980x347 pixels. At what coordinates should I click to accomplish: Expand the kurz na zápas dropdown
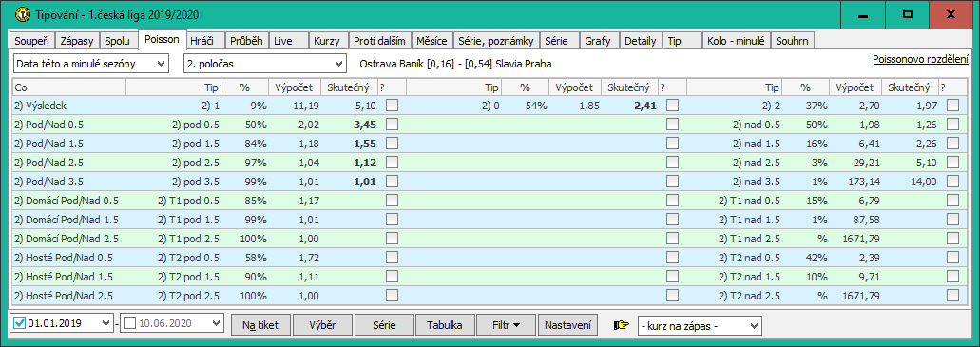point(700,325)
